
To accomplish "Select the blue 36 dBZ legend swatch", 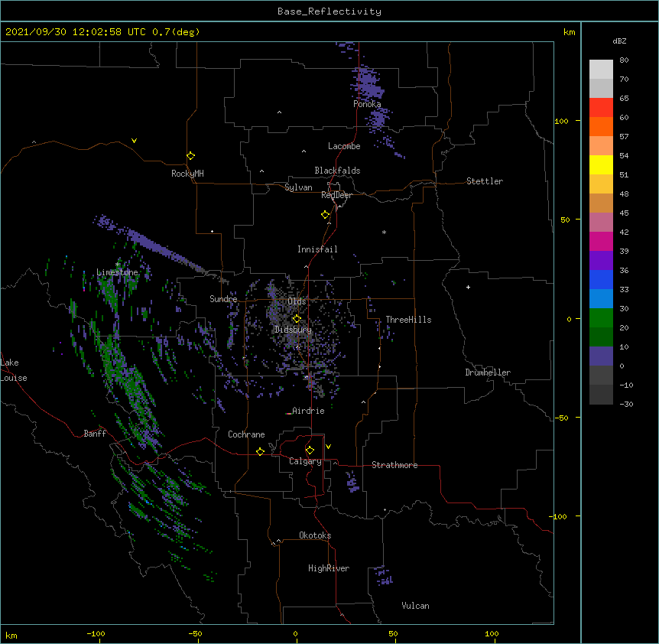I will [x=601, y=279].
